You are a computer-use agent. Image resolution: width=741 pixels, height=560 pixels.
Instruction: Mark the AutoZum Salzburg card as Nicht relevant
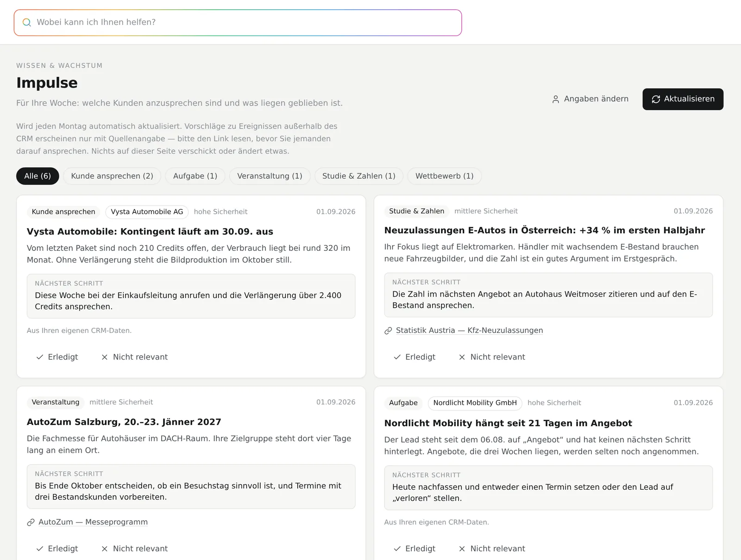134,548
